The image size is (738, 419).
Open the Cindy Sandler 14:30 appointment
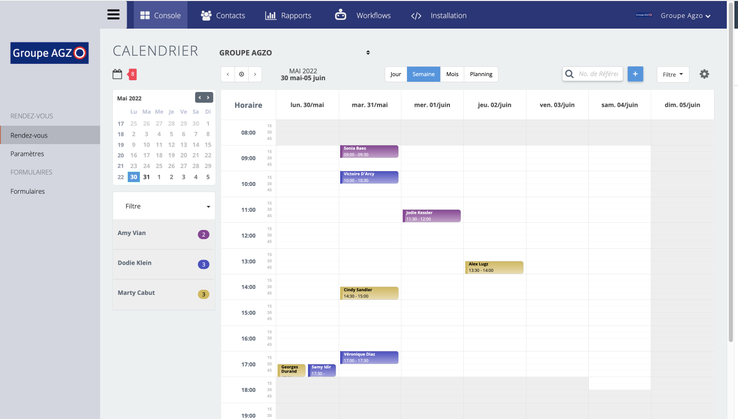369,293
